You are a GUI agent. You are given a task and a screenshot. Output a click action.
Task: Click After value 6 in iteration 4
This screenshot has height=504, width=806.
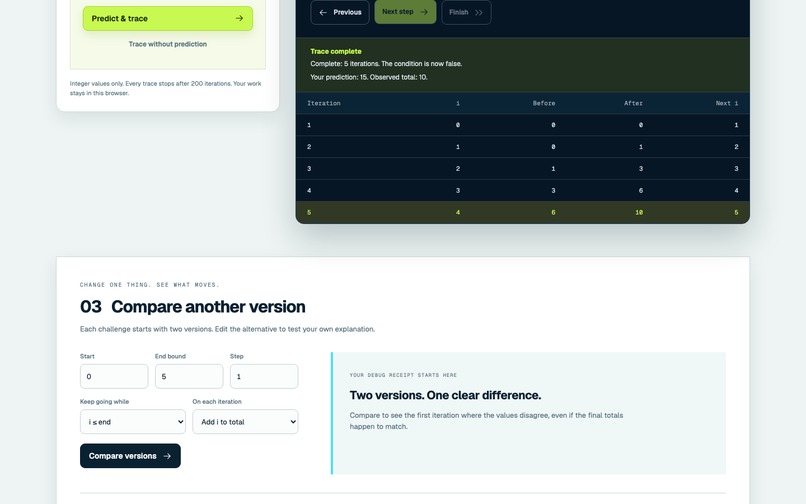coord(640,191)
